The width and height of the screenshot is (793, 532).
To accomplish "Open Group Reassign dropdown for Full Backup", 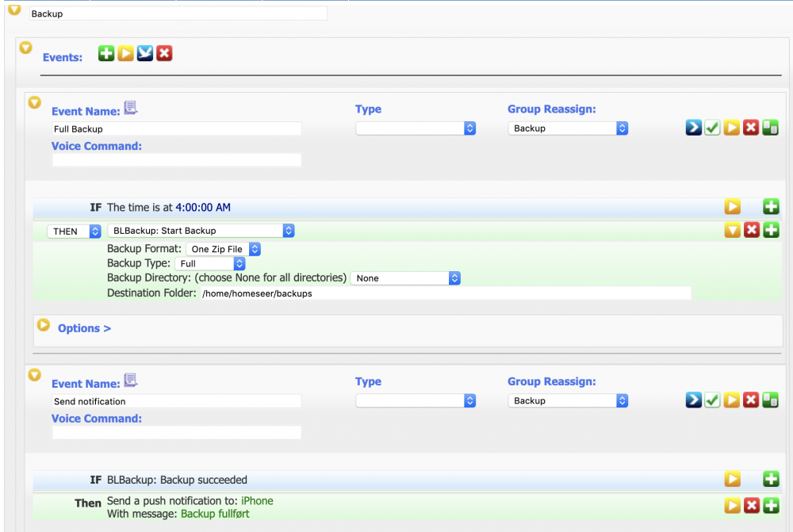I will 568,128.
